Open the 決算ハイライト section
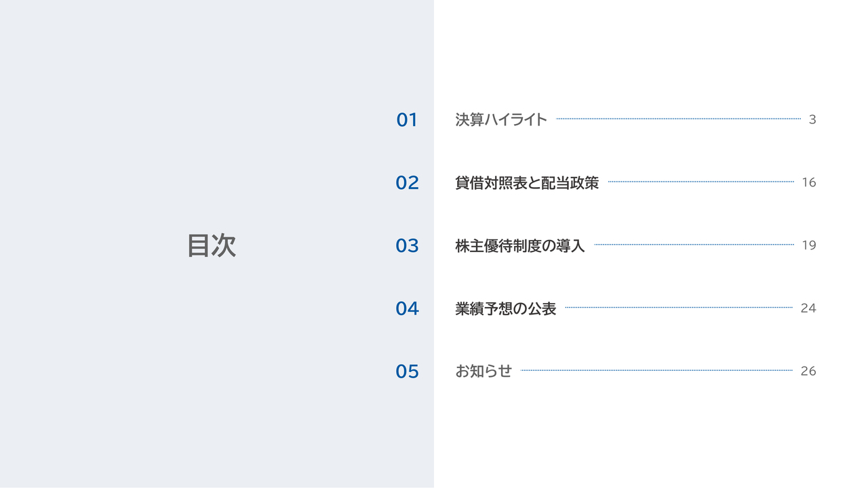This screenshot has width=868, height=488. pos(501,120)
